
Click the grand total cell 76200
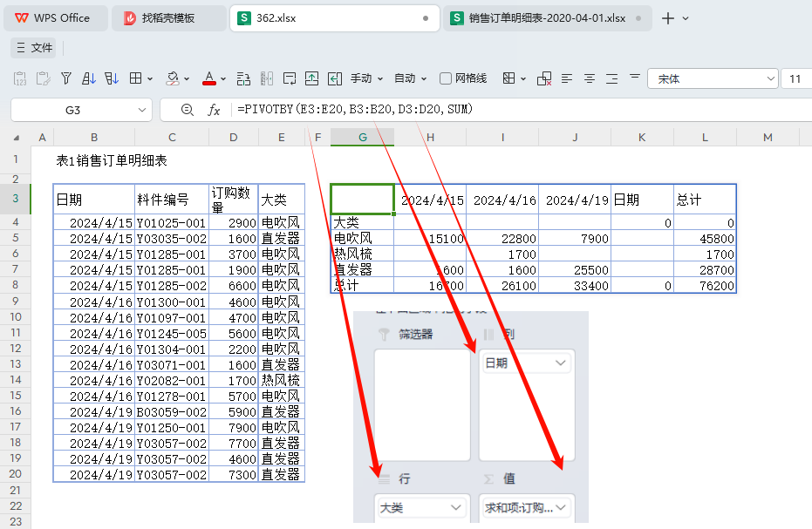tap(705, 286)
